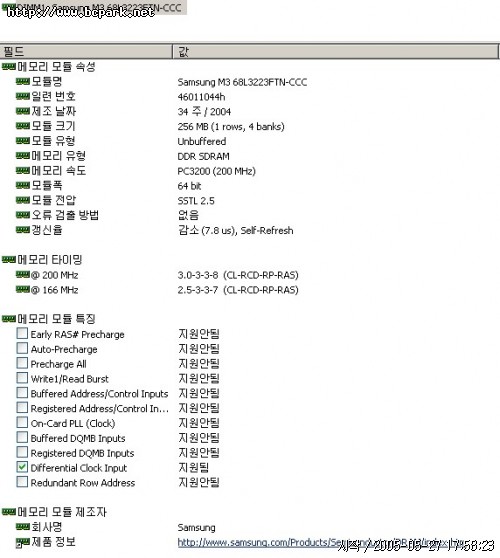
Task: Toggle the Precharge All checkbox
Action: point(22,363)
